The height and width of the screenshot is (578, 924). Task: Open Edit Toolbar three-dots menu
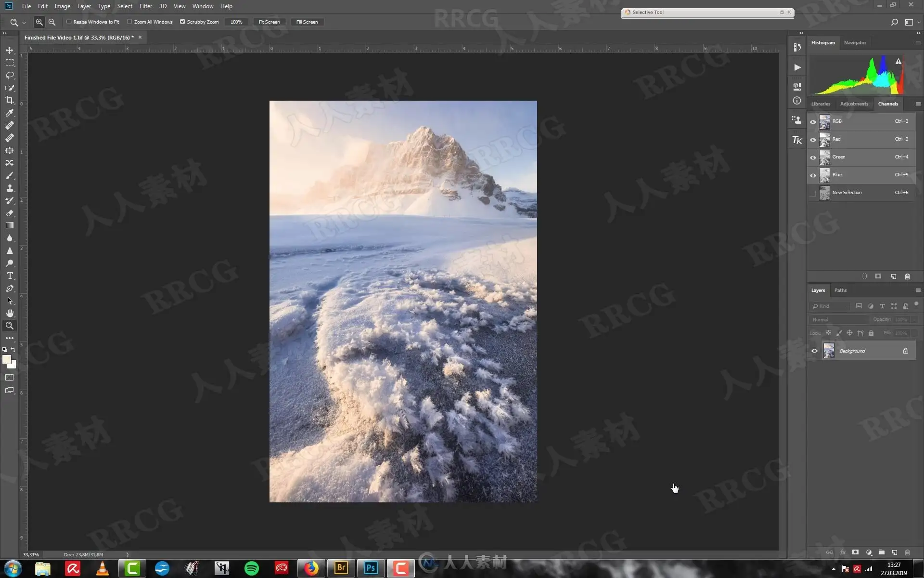pos(10,338)
